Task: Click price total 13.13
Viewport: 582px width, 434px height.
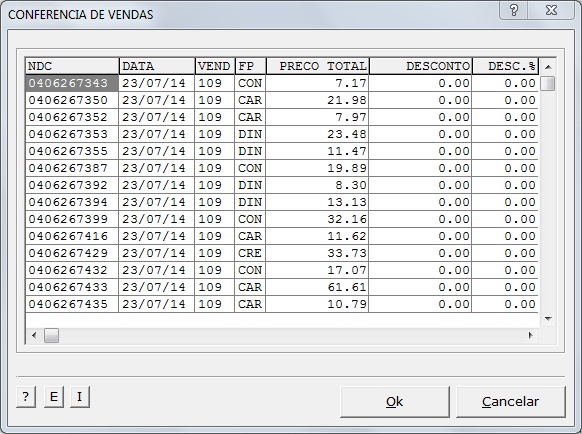Action: tap(317, 202)
